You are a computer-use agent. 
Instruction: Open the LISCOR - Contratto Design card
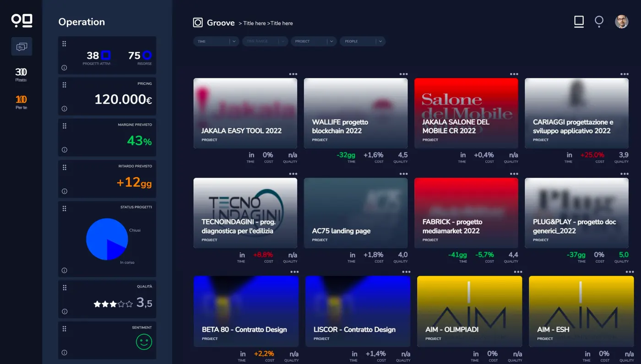pos(358,311)
